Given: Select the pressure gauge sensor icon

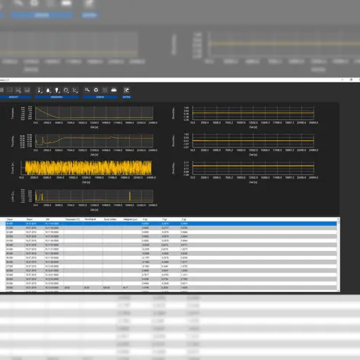Looking at the screenshot, I should pos(66,90).
